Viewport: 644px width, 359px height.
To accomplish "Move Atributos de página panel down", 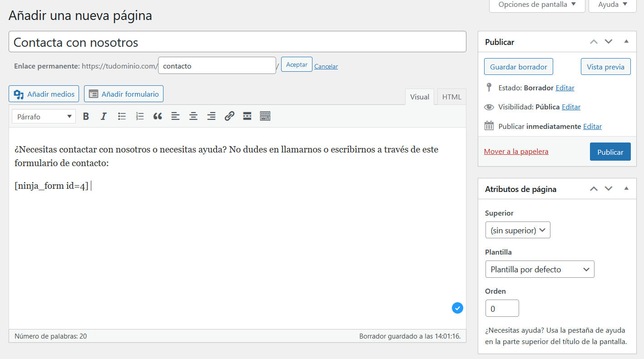I will pos(609,189).
